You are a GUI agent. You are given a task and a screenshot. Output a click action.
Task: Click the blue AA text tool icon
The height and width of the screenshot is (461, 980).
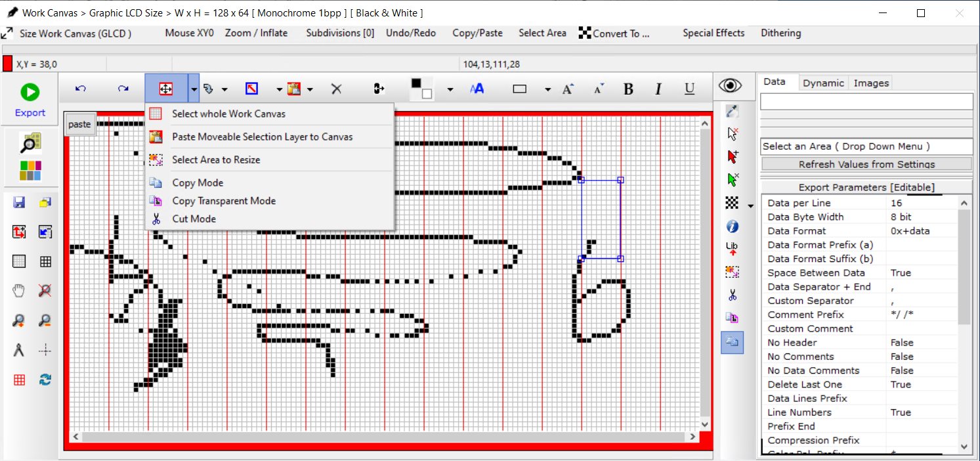[477, 89]
